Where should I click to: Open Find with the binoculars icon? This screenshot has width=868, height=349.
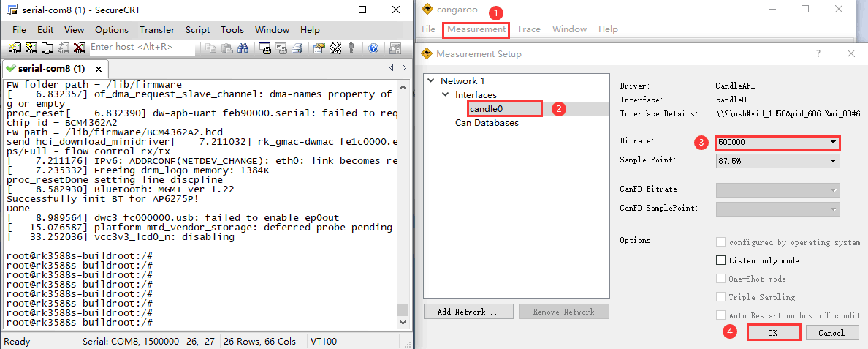243,48
